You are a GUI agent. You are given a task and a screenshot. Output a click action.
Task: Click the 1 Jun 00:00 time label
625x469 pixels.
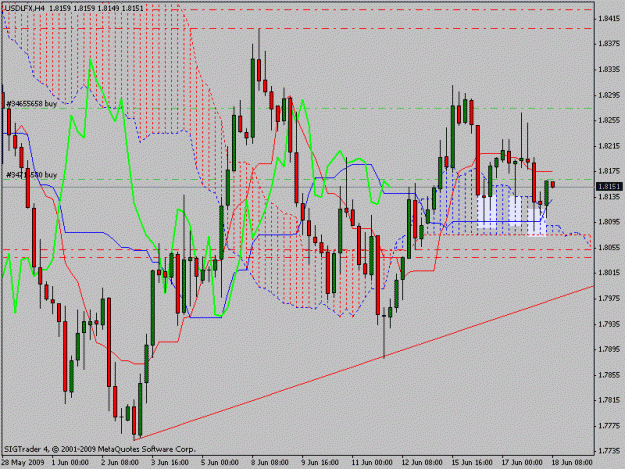click(x=70, y=463)
